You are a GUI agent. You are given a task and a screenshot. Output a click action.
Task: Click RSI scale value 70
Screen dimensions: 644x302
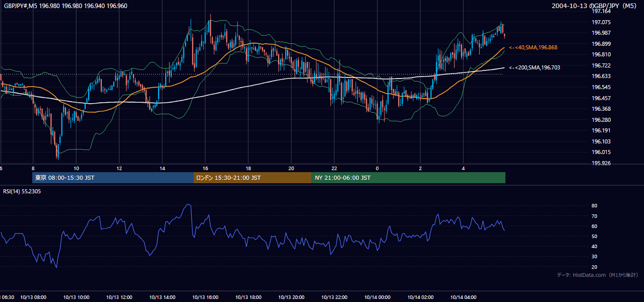coord(594,216)
